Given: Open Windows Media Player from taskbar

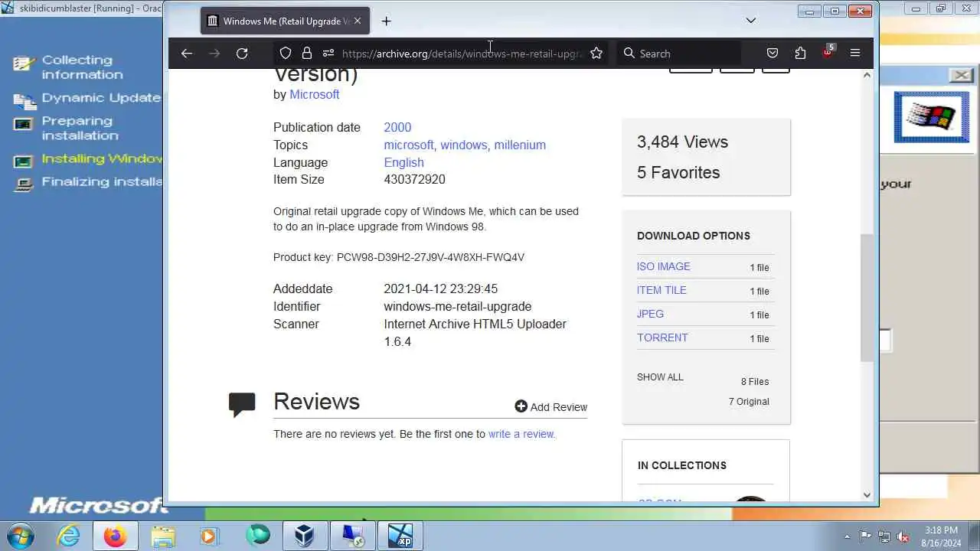Looking at the screenshot, I should tap(209, 536).
